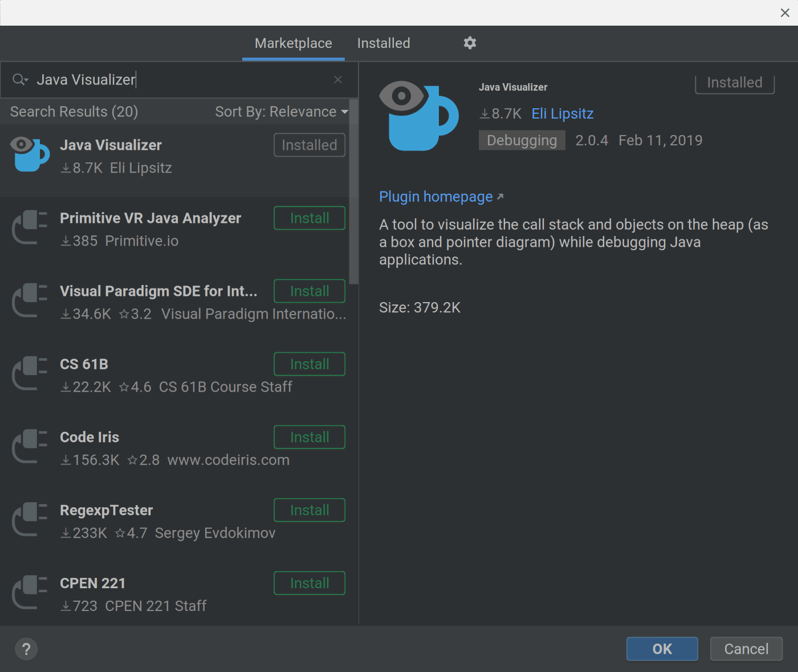Install Primitive VR Java Analyzer plugin
The image size is (798, 672).
tap(310, 218)
